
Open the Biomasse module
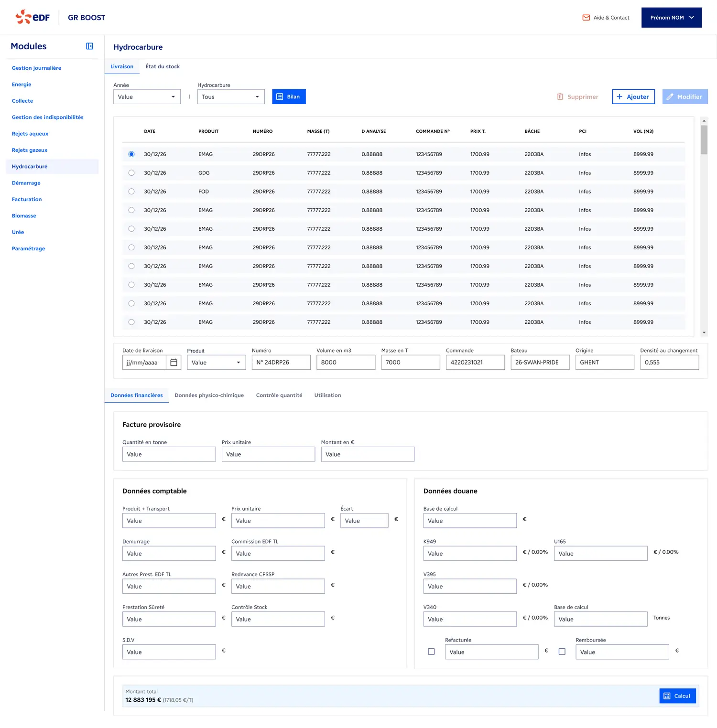coord(24,216)
